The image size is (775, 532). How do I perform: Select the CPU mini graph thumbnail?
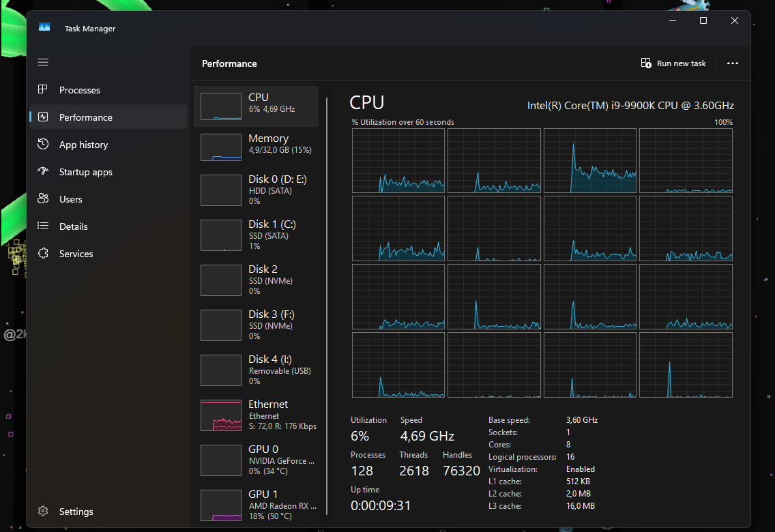[x=221, y=106]
